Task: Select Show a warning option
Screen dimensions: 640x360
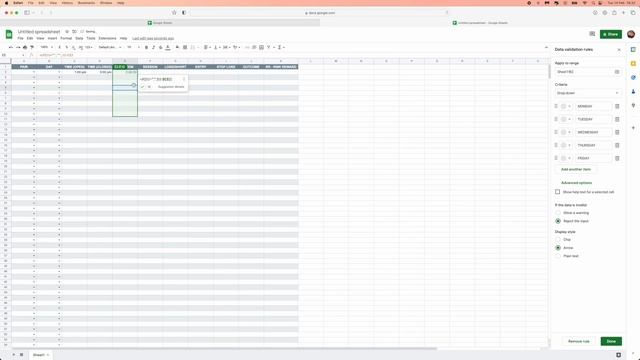Action: [558, 213]
